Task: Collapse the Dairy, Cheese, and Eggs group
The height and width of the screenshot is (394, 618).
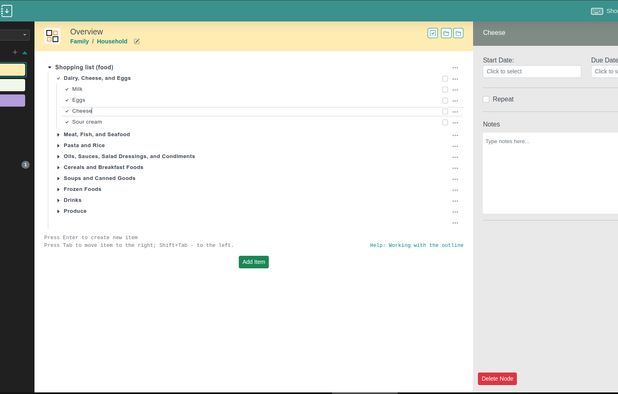Action: point(58,78)
